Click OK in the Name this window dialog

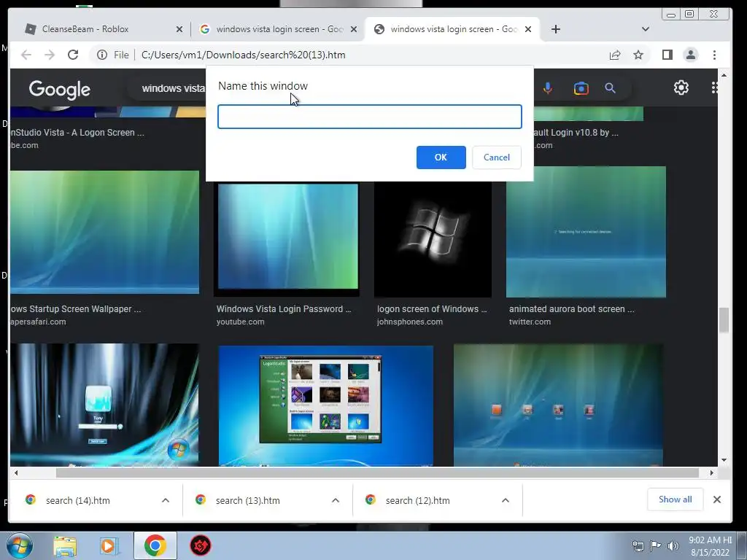(x=441, y=157)
